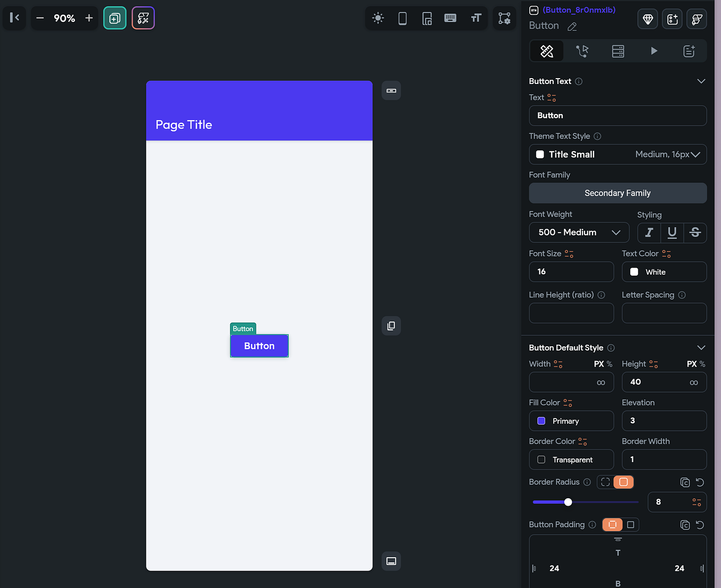Open the Animations tab with the play icon
This screenshot has height=588, width=721.
(x=654, y=51)
